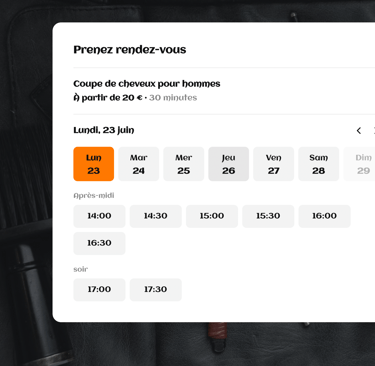Choose Mer 25 in date strip
This screenshot has height=366, width=375.
click(184, 164)
